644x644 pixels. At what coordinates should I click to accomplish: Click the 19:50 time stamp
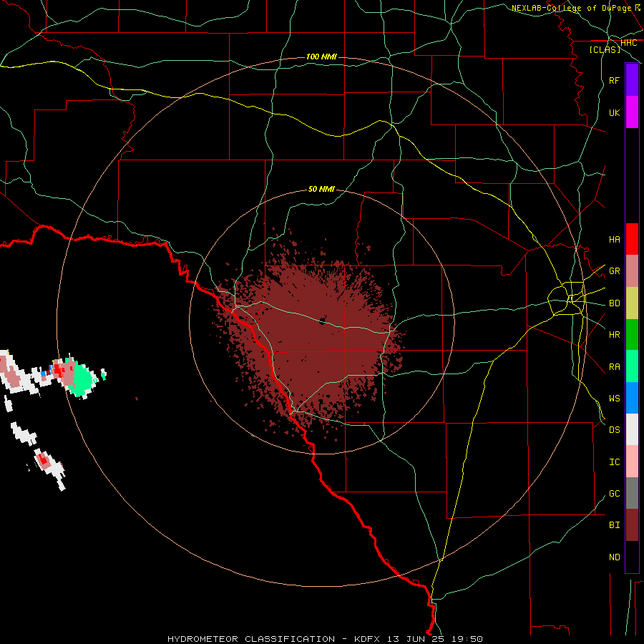(x=467, y=639)
